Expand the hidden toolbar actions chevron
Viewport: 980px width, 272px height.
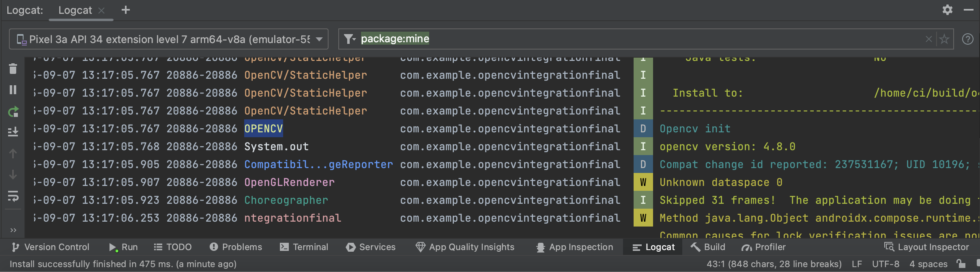coord(13,230)
